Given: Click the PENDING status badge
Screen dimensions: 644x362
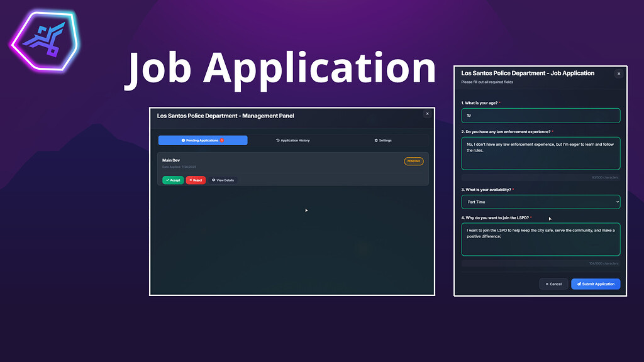Looking at the screenshot, I should 413,161.
